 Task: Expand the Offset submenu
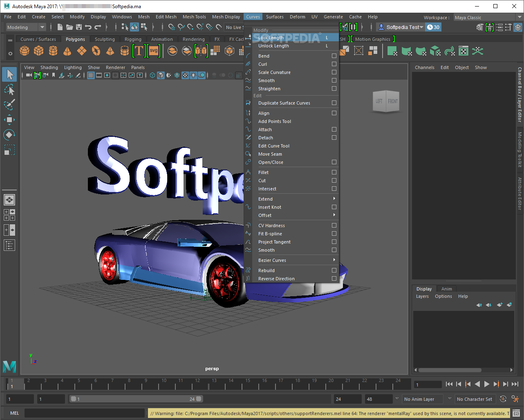[291, 215]
